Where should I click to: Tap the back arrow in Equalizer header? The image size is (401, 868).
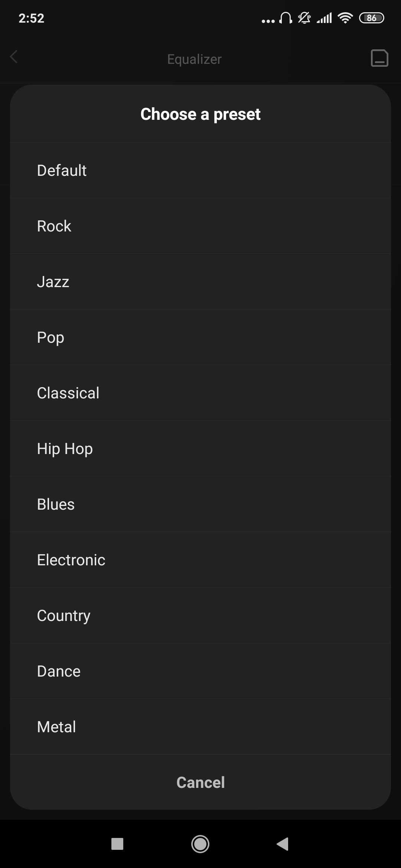[x=14, y=57]
